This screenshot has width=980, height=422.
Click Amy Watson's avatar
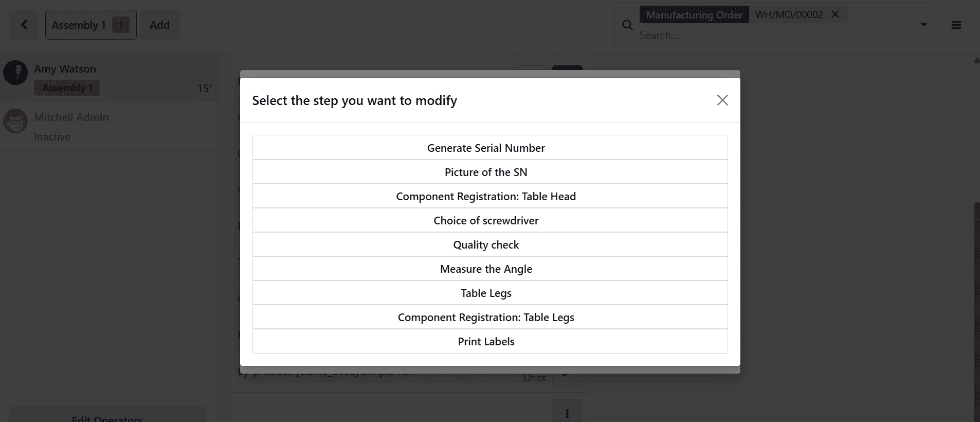(16, 73)
